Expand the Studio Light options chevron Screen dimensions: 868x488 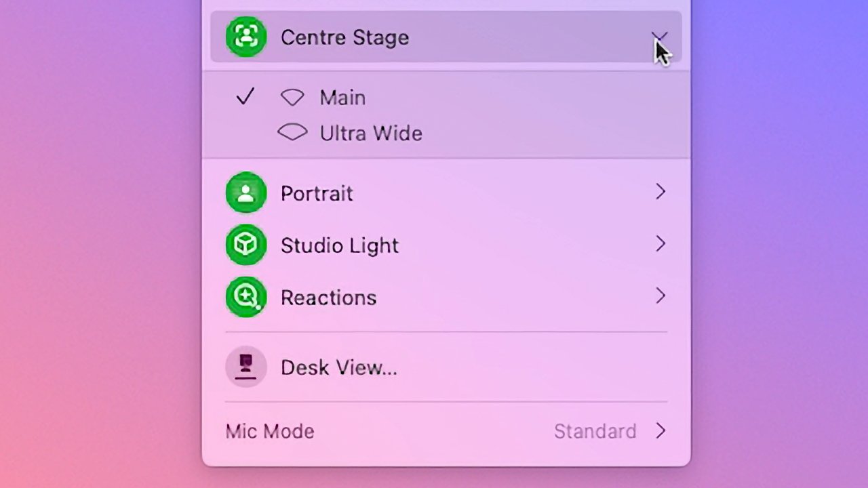tap(660, 244)
